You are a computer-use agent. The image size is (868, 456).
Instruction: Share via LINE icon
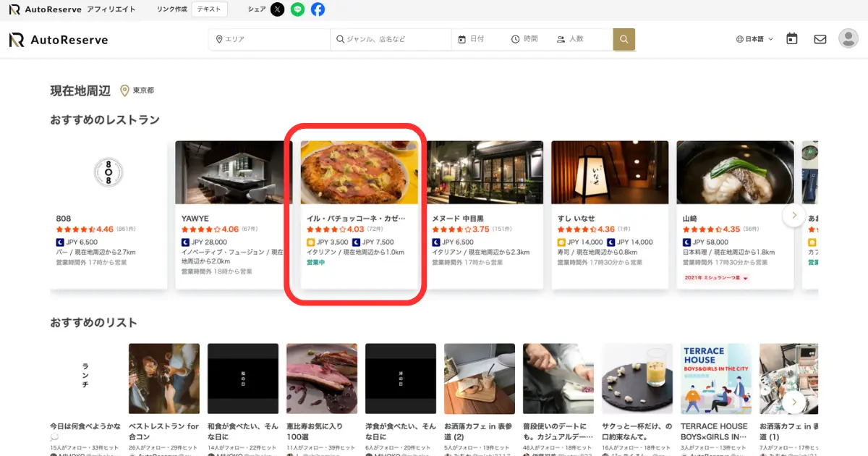(298, 9)
